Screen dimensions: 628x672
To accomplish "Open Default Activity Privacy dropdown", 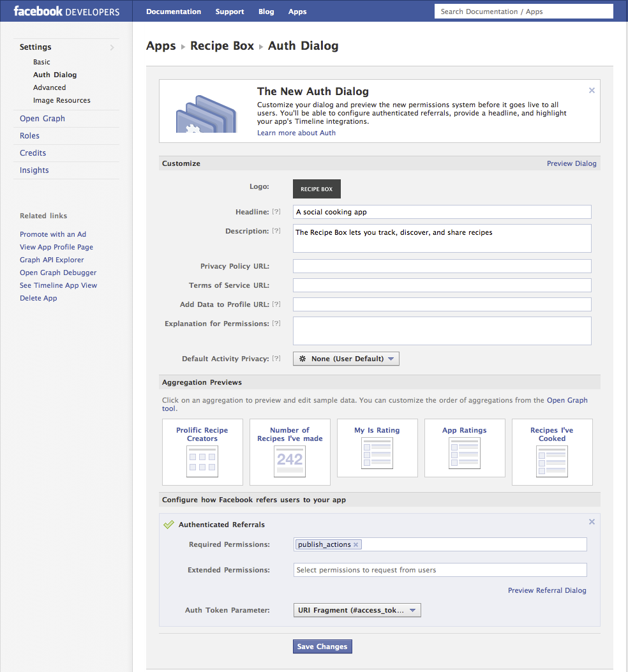I will (346, 359).
